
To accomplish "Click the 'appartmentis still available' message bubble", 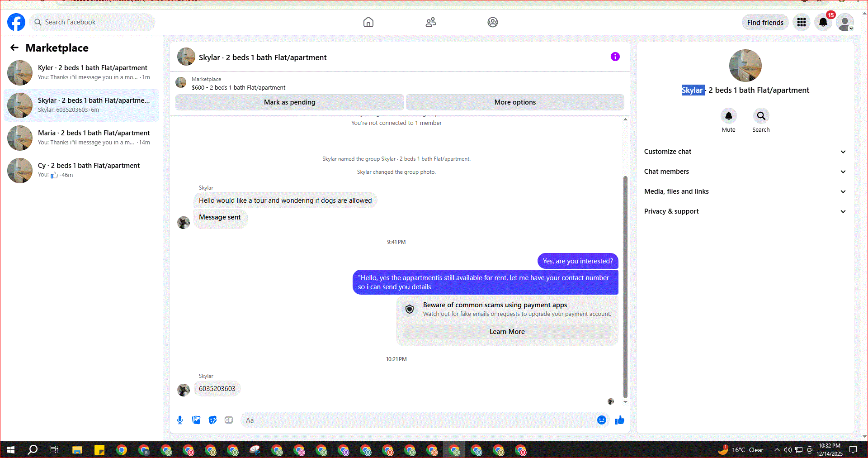I will [x=485, y=282].
